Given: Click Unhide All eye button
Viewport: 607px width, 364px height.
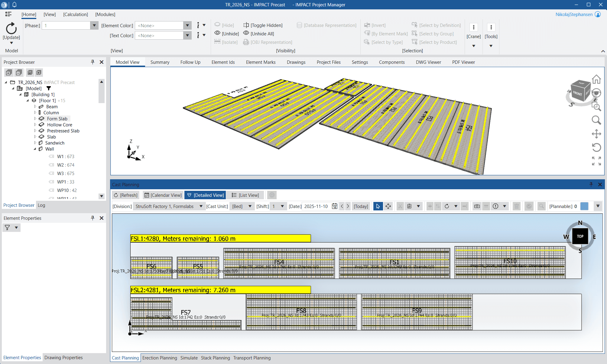Looking at the screenshot, I should [259, 34].
